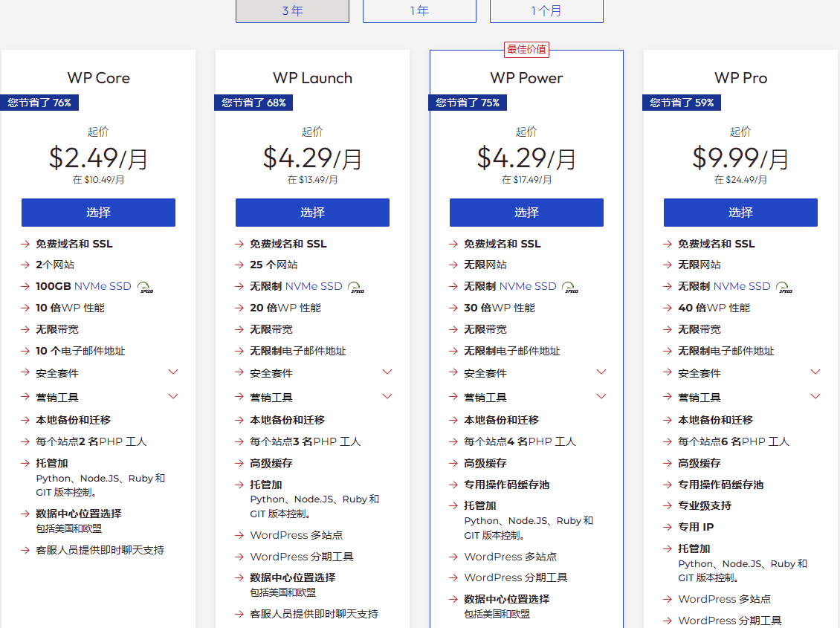Click the speed gauge icon in WP Launch
This screenshot has width=840, height=628.
(356, 287)
